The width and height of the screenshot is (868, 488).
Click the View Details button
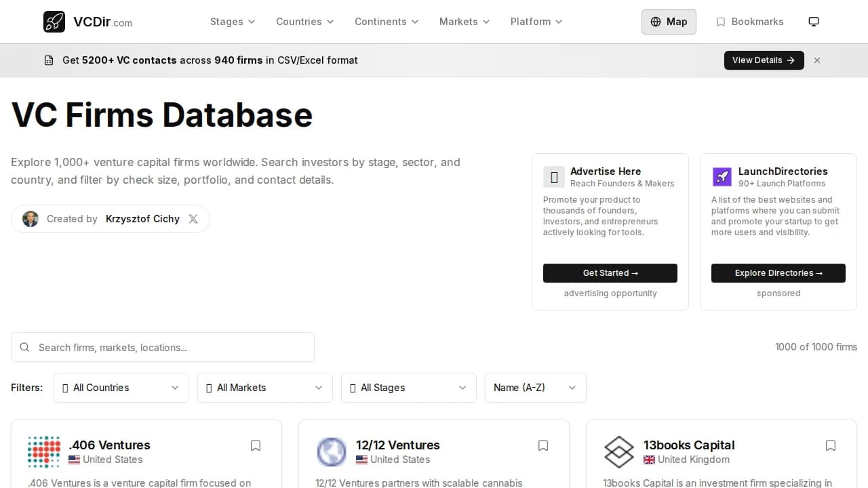click(x=764, y=60)
